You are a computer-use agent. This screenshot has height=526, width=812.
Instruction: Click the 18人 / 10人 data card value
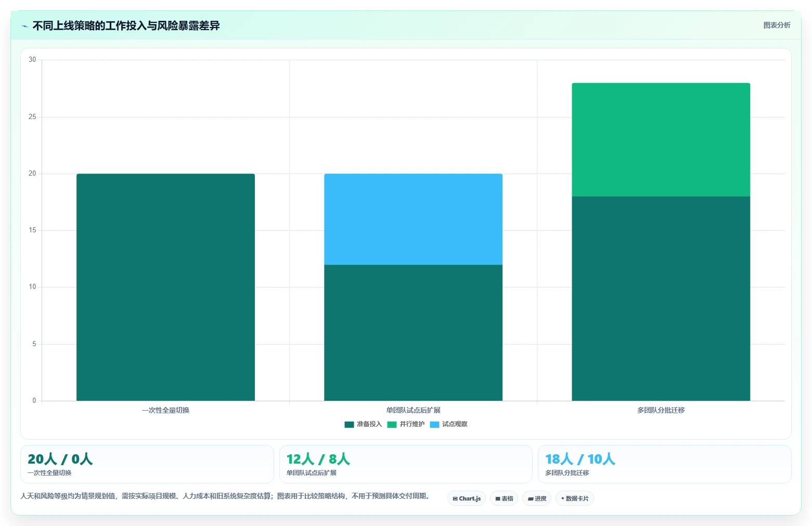point(580,459)
